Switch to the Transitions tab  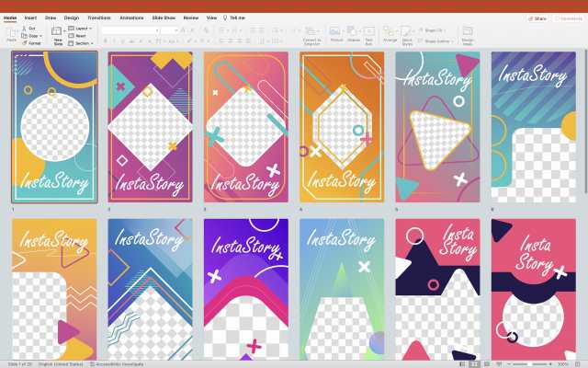98,17
